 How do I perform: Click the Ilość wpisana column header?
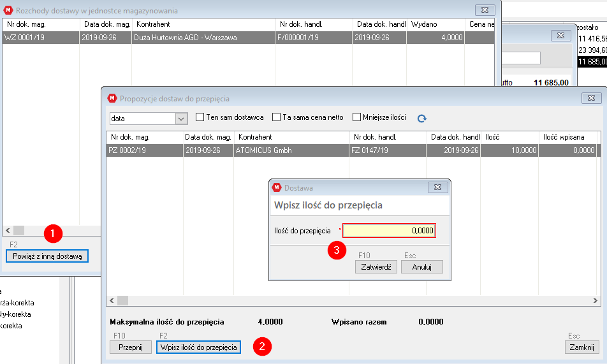566,137
